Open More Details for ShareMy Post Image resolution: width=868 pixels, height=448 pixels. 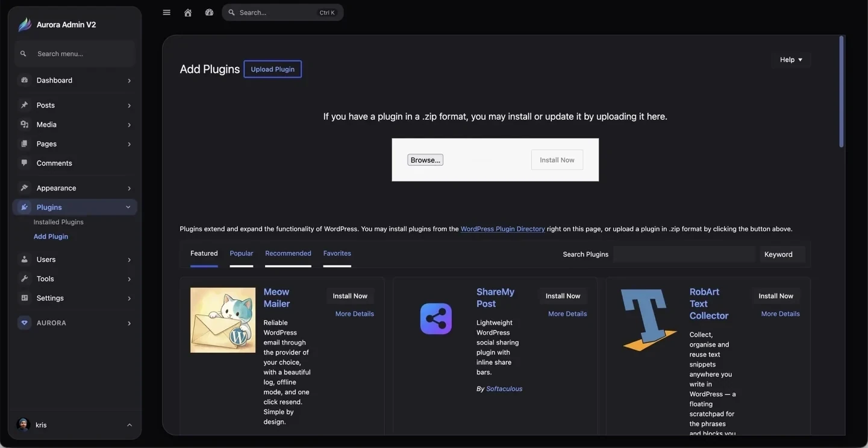(567, 314)
